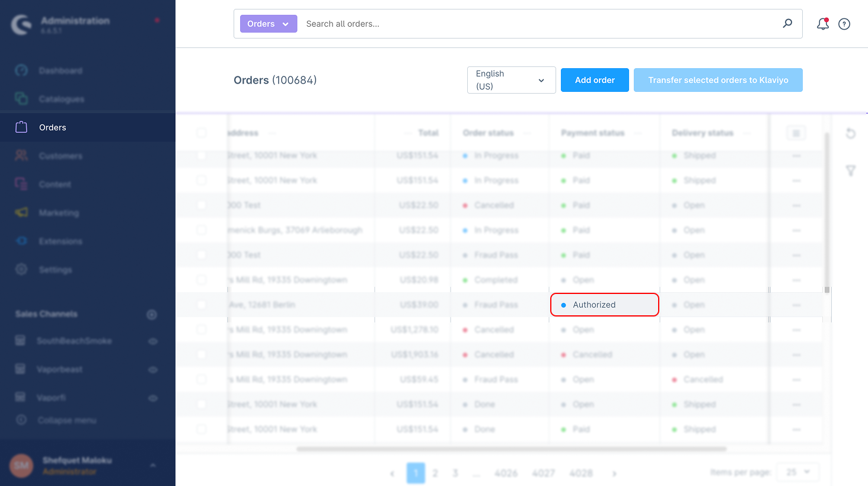This screenshot has width=868, height=486.
Task: Open the filter funnel icon
Action: [x=850, y=171]
